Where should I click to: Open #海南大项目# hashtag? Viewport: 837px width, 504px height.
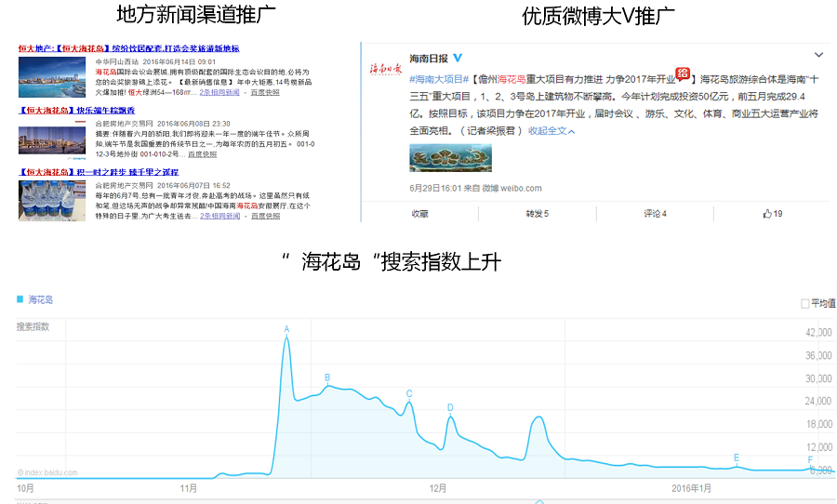click(439, 80)
